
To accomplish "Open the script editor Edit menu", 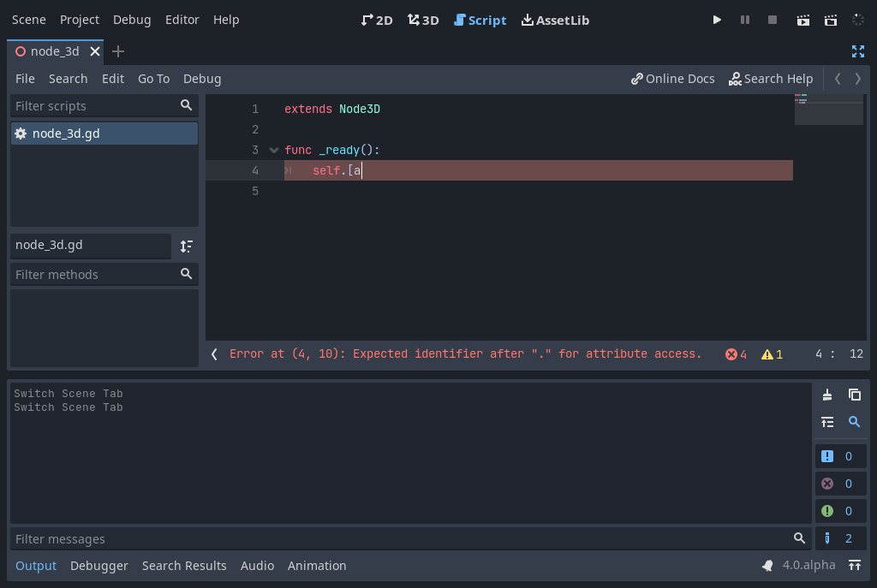I will (x=113, y=79).
